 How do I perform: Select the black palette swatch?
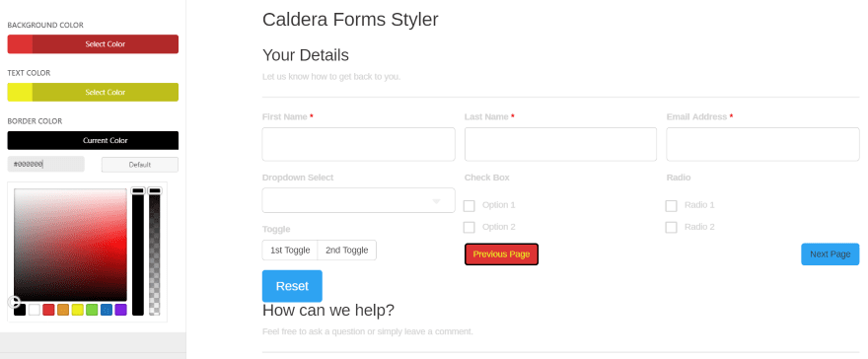pyautogui.click(x=20, y=310)
